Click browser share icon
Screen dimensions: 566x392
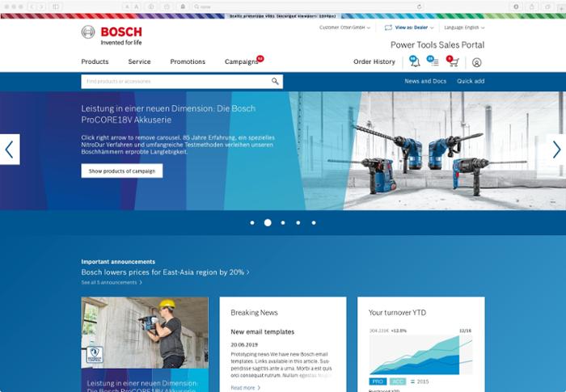coord(532,6)
